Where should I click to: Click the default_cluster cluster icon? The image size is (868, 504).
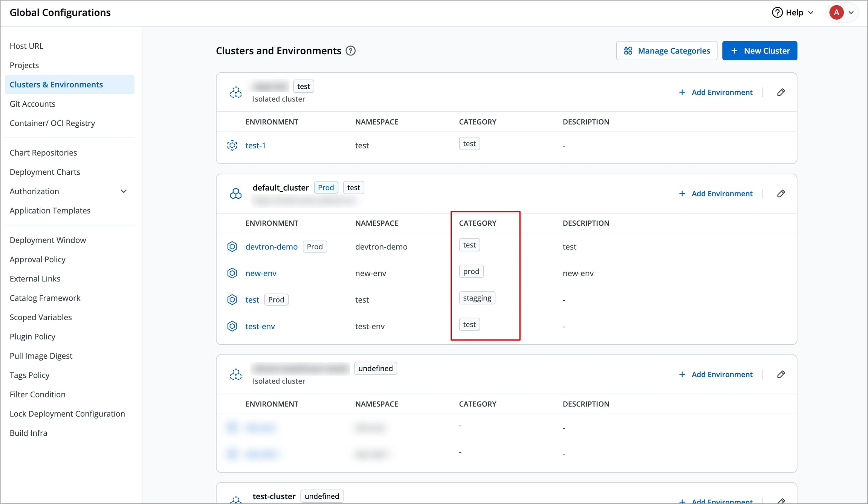[236, 194]
